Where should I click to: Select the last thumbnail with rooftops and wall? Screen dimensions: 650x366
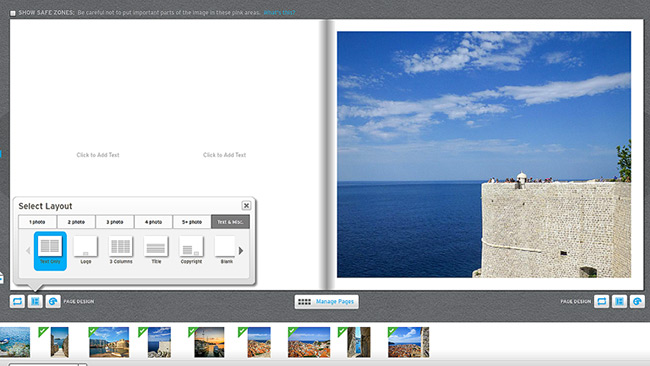point(408,342)
